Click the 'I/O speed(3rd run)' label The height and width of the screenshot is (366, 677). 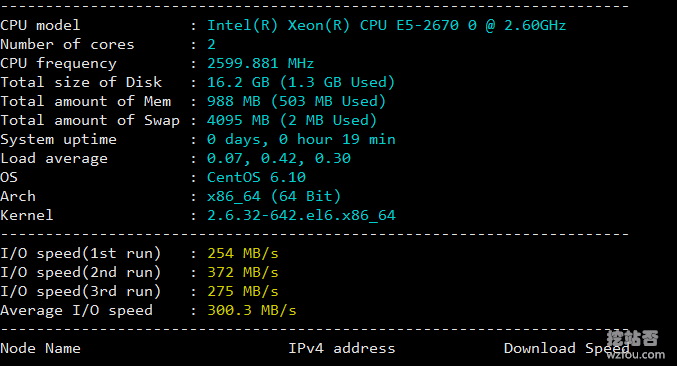[81, 291]
